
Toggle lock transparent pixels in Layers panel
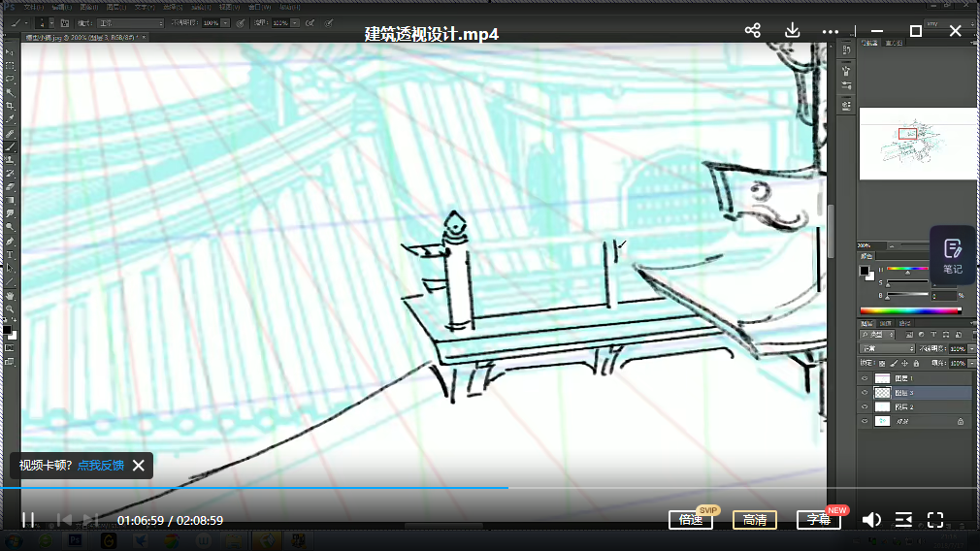(882, 363)
